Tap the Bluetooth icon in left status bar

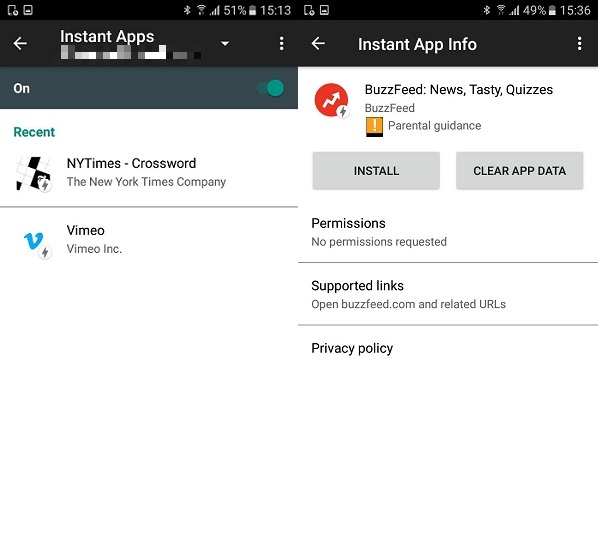point(187,10)
